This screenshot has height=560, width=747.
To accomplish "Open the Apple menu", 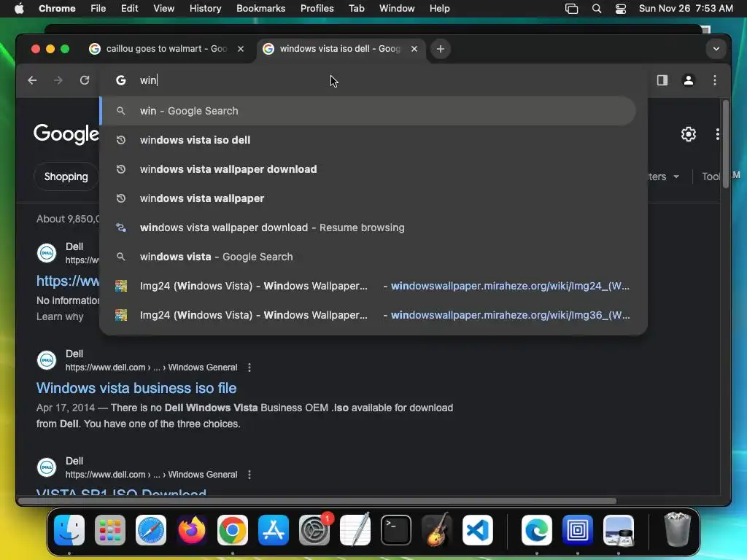I will (x=19, y=9).
